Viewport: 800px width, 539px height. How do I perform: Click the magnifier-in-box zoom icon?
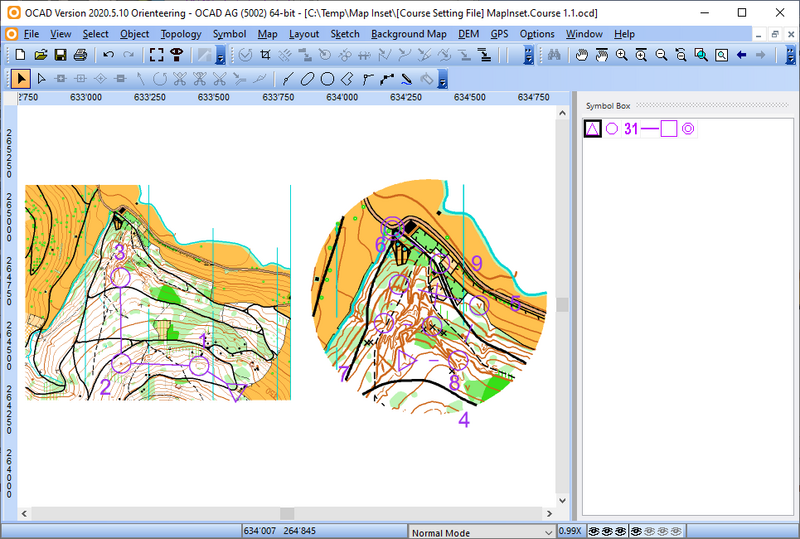pyautogui.click(x=721, y=55)
